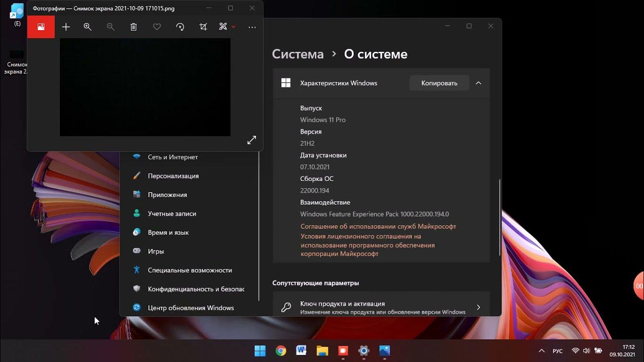Show hidden tray icons chevron

pos(541,351)
